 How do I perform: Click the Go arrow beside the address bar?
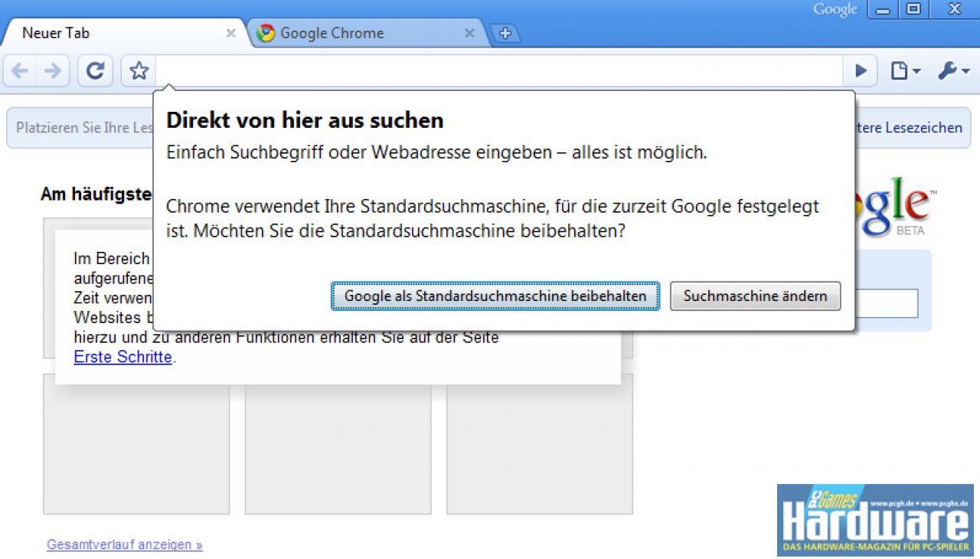pyautogui.click(x=861, y=71)
